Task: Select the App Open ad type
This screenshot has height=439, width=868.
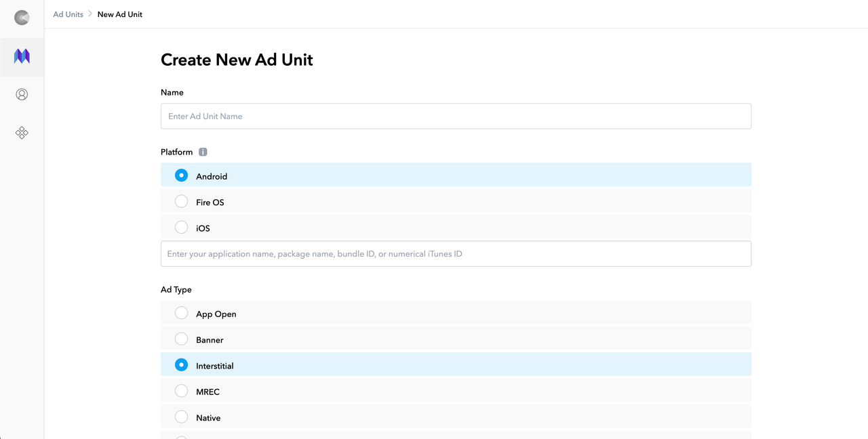Action: [456, 312]
